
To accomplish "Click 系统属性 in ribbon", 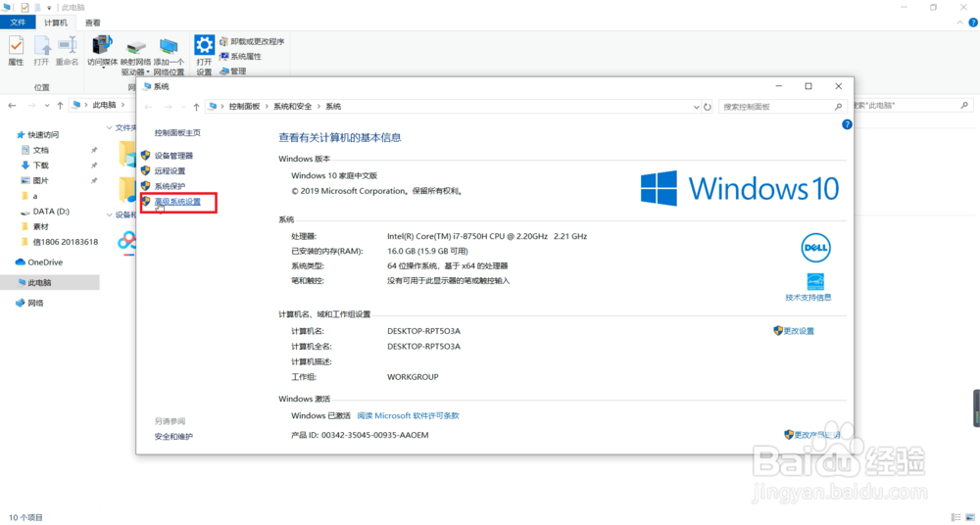I will pos(241,56).
